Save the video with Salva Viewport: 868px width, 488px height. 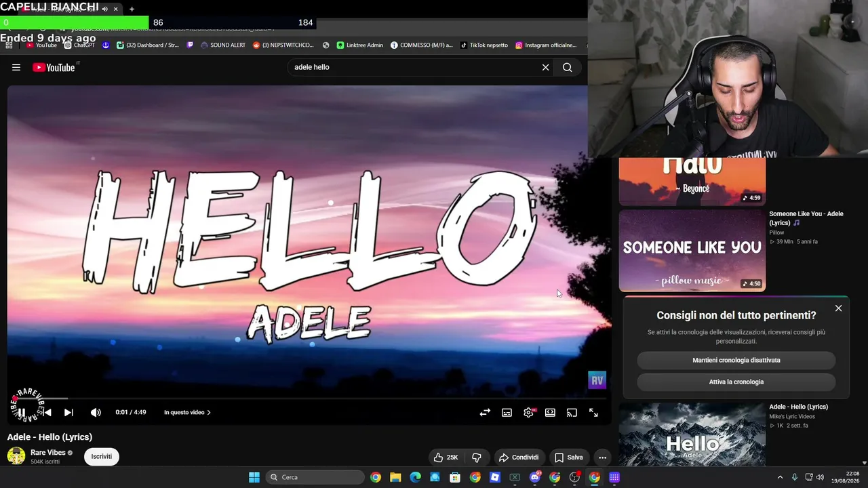coord(568,457)
